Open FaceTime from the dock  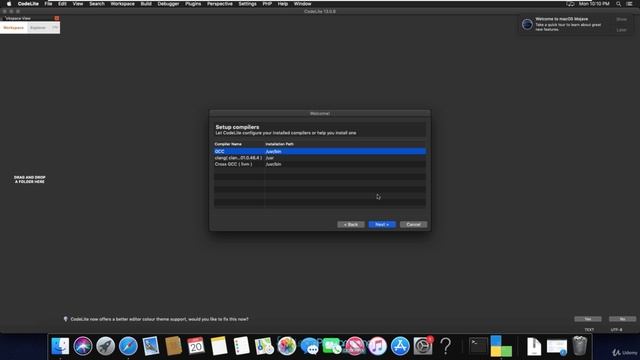pos(332,346)
